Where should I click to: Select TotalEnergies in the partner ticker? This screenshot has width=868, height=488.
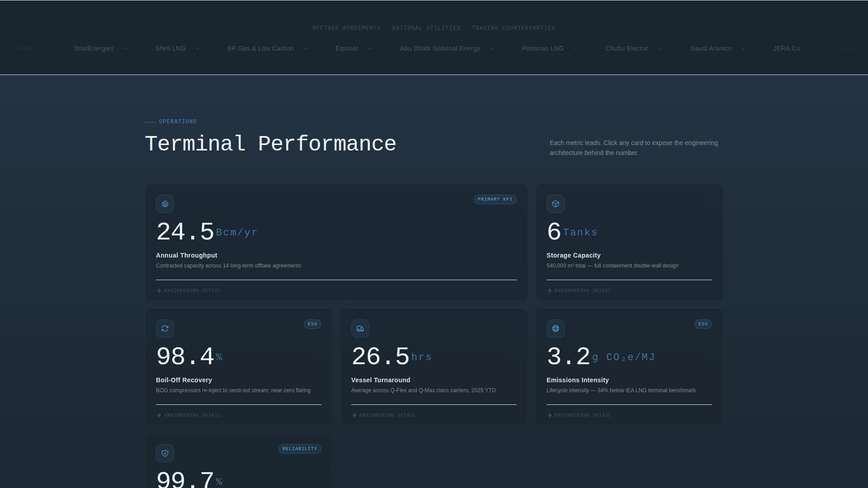[x=94, y=48]
